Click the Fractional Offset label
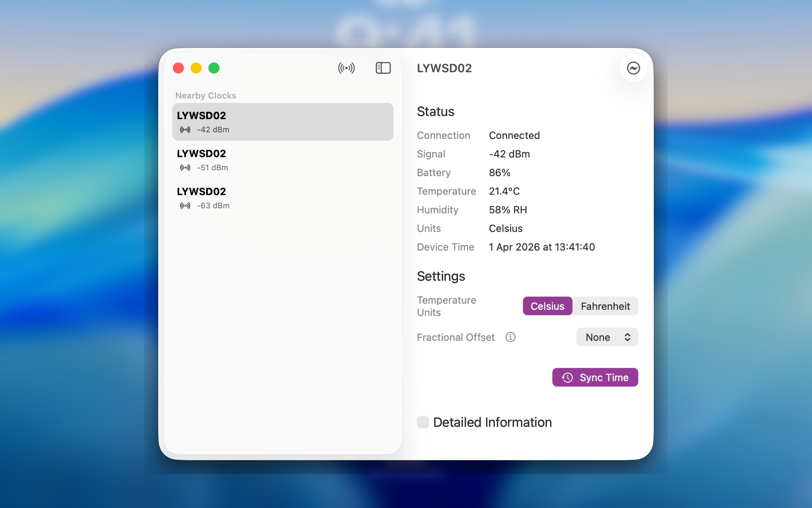 [456, 337]
